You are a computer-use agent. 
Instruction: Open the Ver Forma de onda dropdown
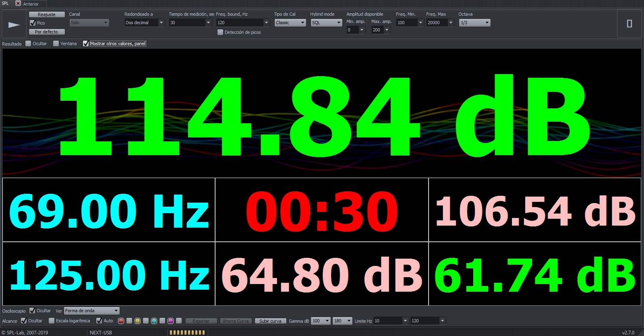(x=92, y=311)
